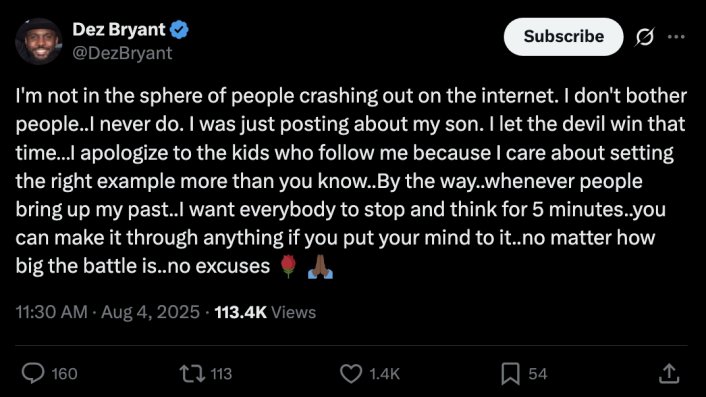Open the three-dot more options menu
This screenshot has width=706, height=397.
tap(676, 37)
